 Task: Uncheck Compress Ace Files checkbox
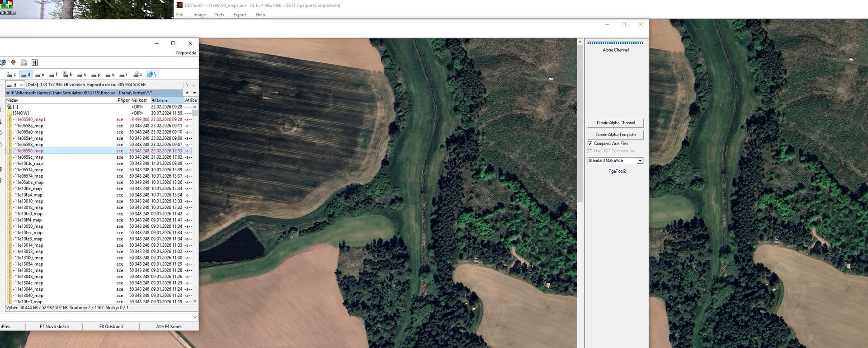coord(590,144)
